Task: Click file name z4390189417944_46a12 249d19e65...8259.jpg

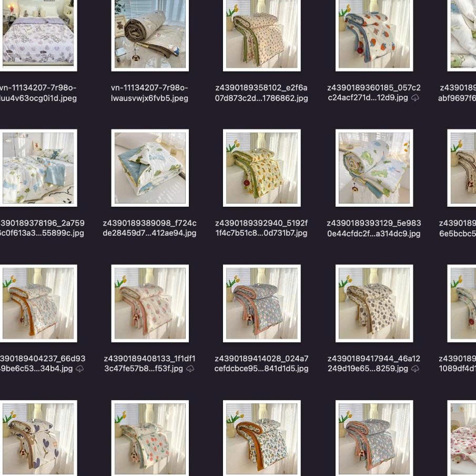Action: pos(373,363)
